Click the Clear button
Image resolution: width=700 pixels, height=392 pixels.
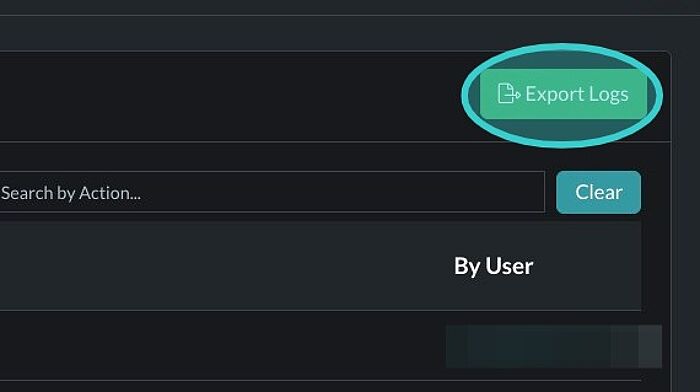pos(598,192)
